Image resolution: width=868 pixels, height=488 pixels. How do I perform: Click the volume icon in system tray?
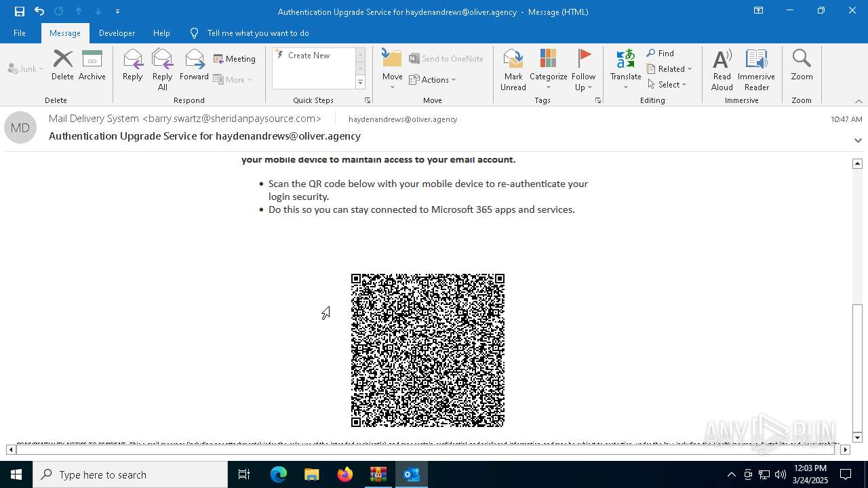pos(780,474)
